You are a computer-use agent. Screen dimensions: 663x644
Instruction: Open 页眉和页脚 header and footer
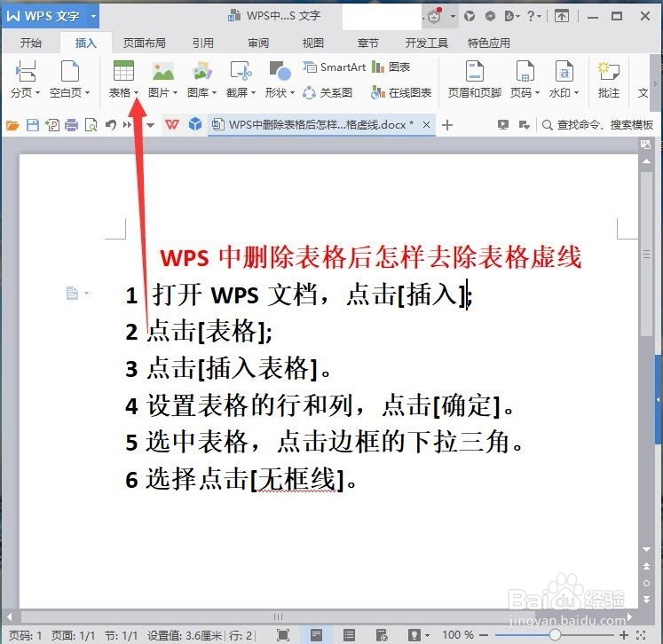(x=475, y=80)
